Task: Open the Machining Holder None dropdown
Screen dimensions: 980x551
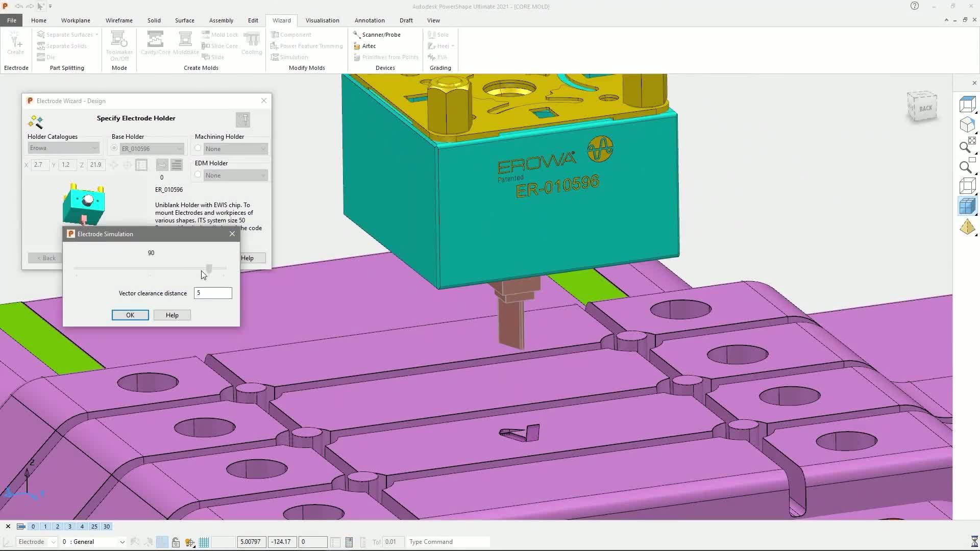Action: (x=235, y=149)
